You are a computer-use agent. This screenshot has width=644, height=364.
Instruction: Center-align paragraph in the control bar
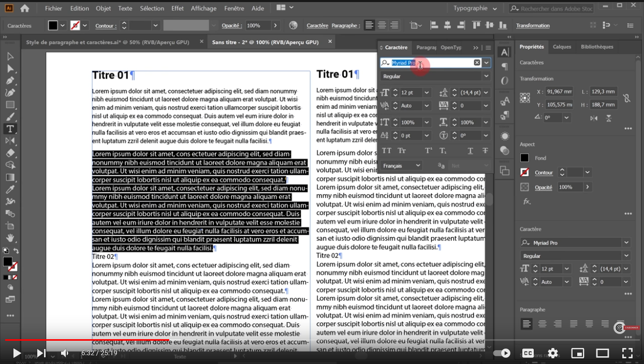pyautogui.click(x=382, y=25)
